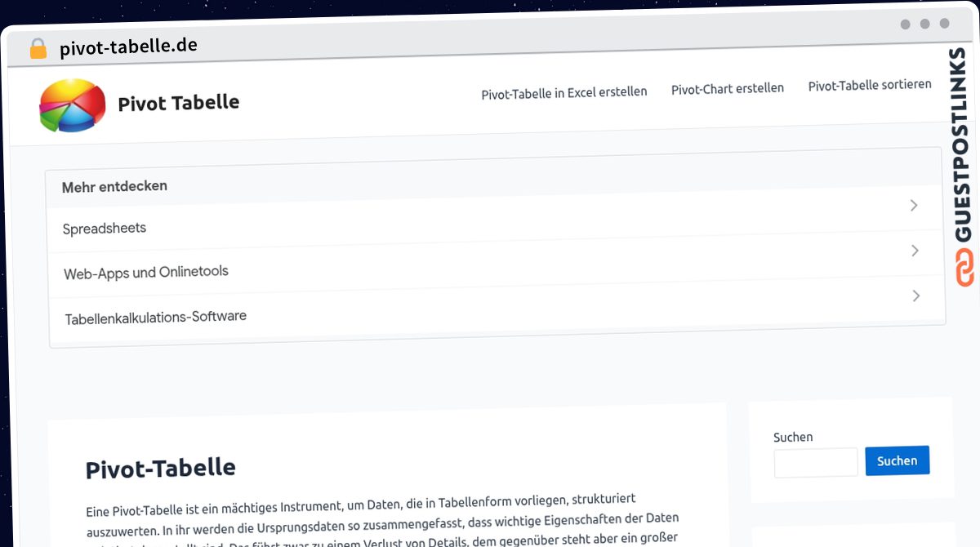Expand the Tabellenkalkulations-Software chevron
The height and width of the screenshot is (547, 980).
[x=916, y=296]
